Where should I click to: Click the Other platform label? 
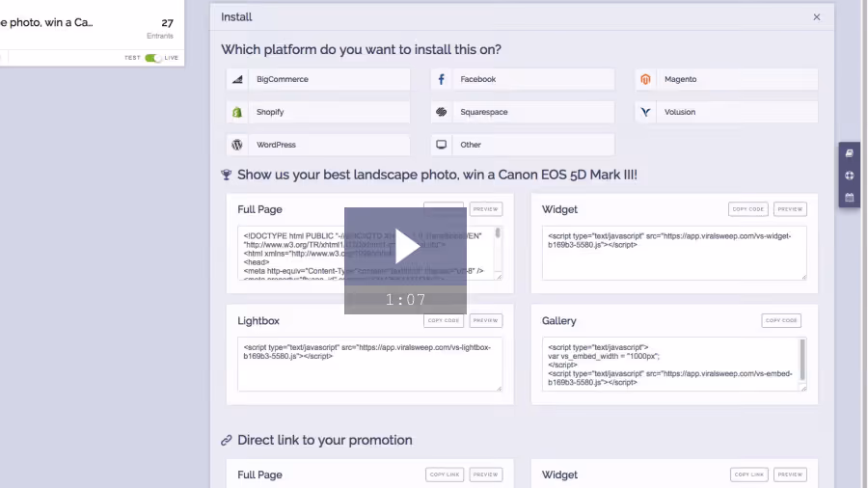471,145
